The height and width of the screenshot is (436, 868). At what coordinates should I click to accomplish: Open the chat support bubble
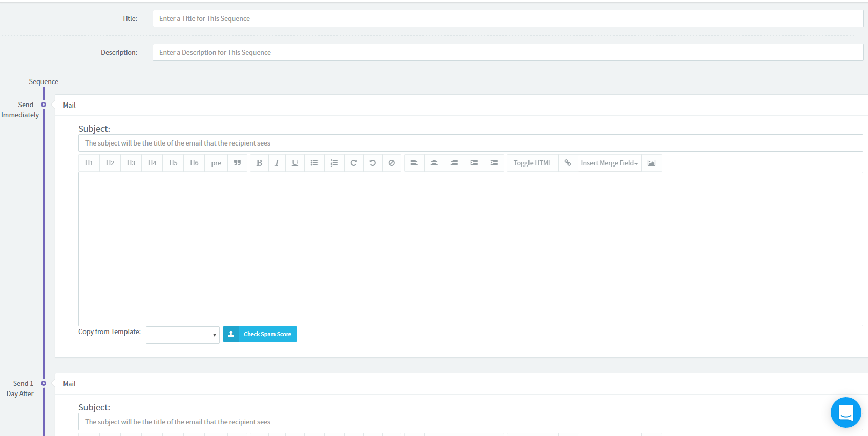click(x=845, y=412)
